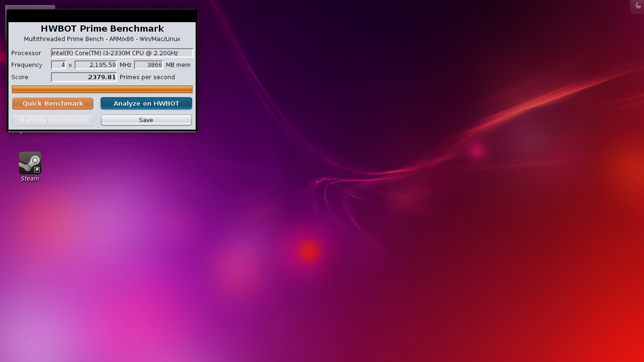Click the Score label
644x362 pixels.
[20, 77]
